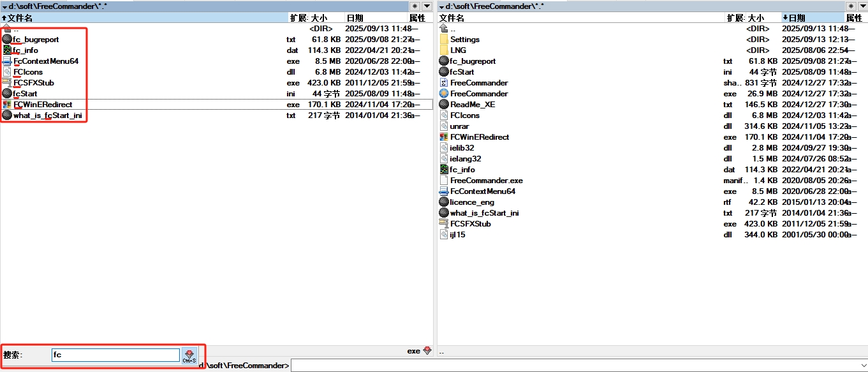
Task: Click licence_eng rtf file icon
Action: click(x=445, y=202)
